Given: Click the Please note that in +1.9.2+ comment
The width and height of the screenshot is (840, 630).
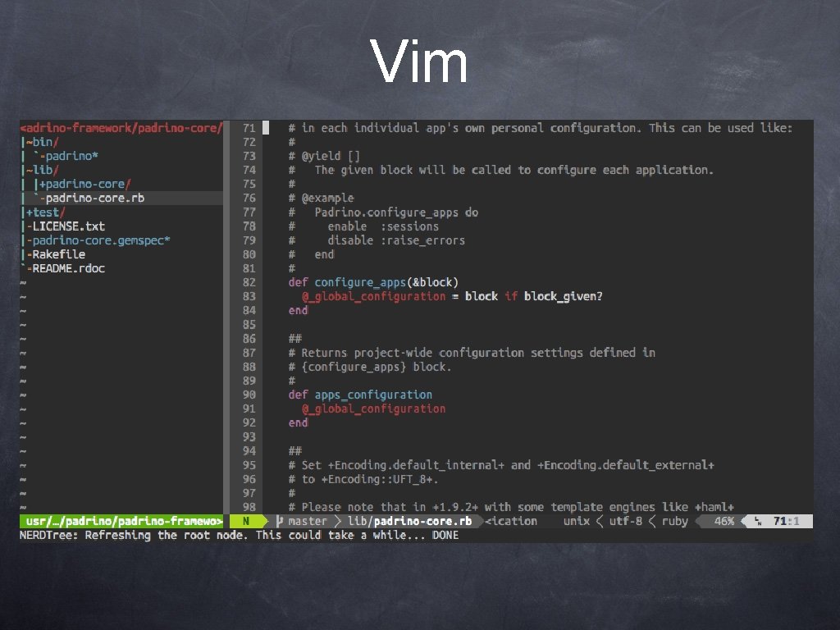Looking at the screenshot, I should 511,507.
